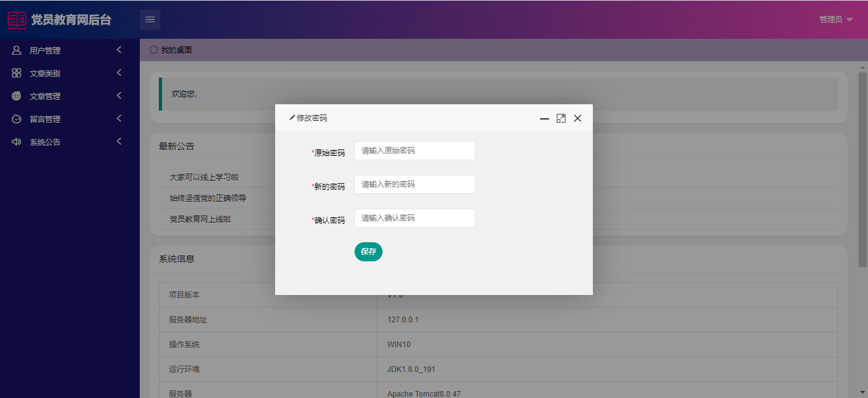This screenshot has width=868, height=398.
Task: Open 系统公告 menu item
Action: [70, 142]
